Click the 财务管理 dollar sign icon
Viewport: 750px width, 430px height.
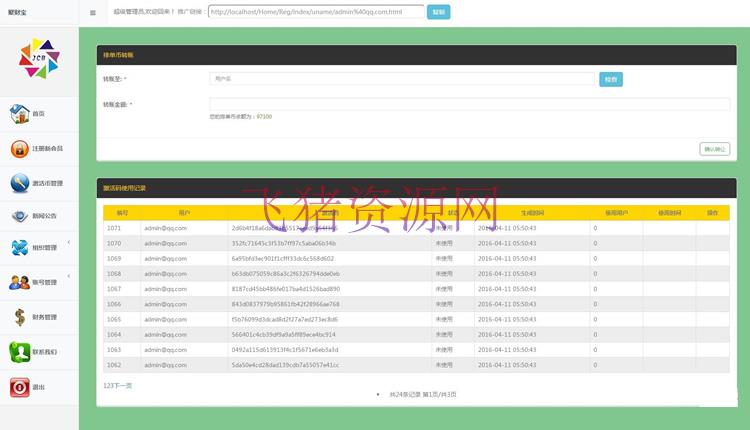coord(19,317)
